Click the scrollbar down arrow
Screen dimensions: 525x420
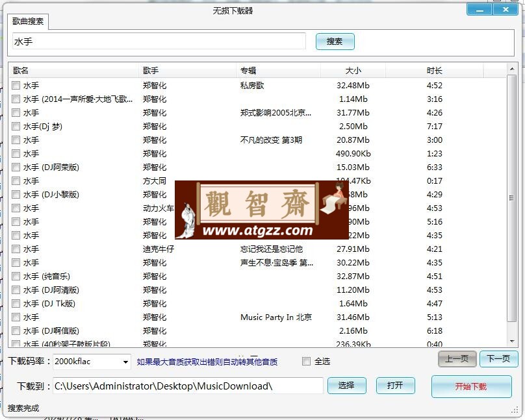point(511,341)
